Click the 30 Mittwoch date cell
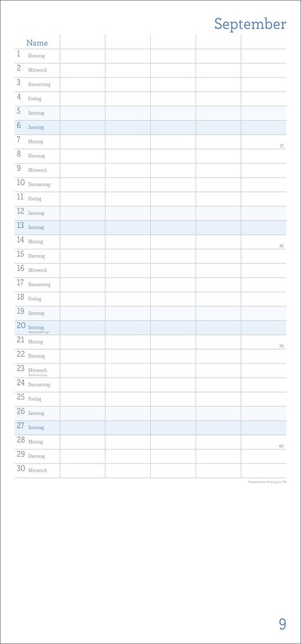 [x=37, y=470]
